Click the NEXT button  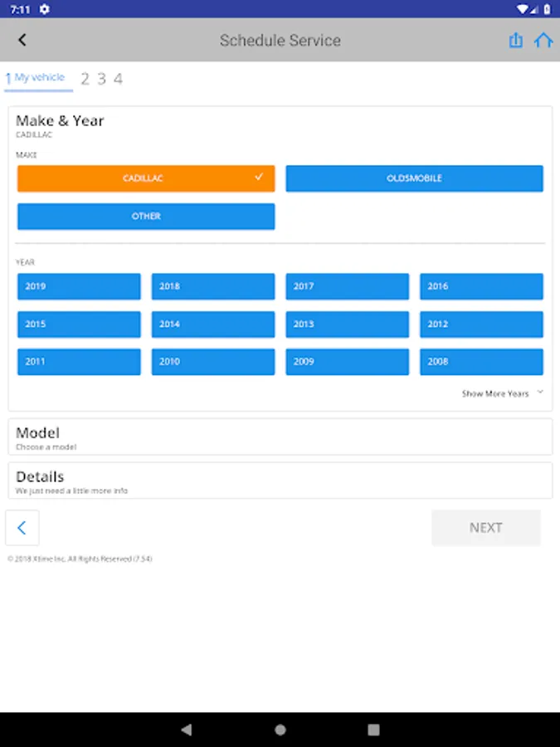coord(486,527)
